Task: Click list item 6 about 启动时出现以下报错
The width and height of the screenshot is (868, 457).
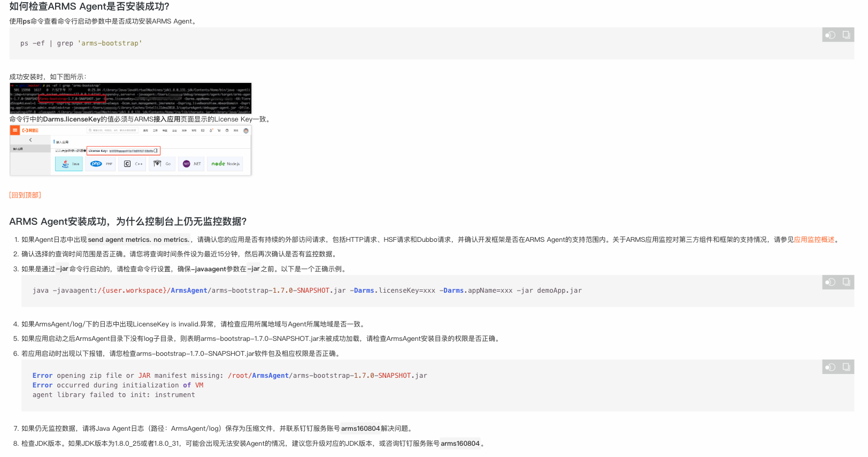Action: 182,354
